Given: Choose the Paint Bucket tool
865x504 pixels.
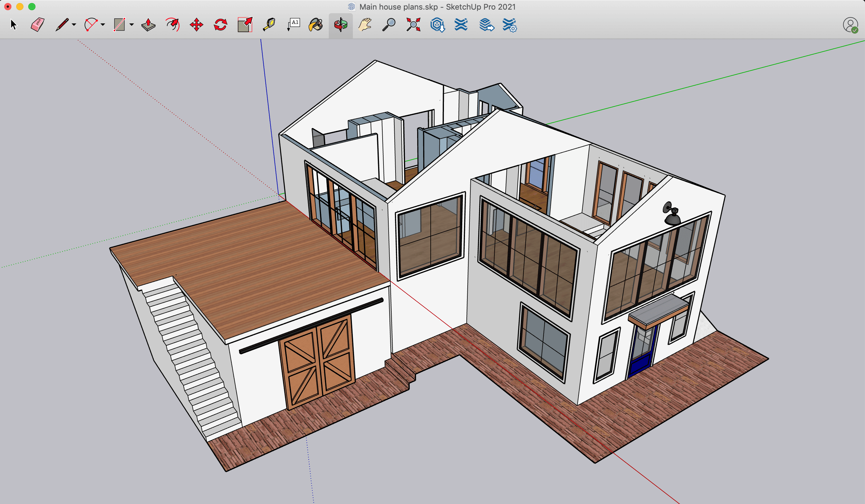Looking at the screenshot, I should 316,25.
